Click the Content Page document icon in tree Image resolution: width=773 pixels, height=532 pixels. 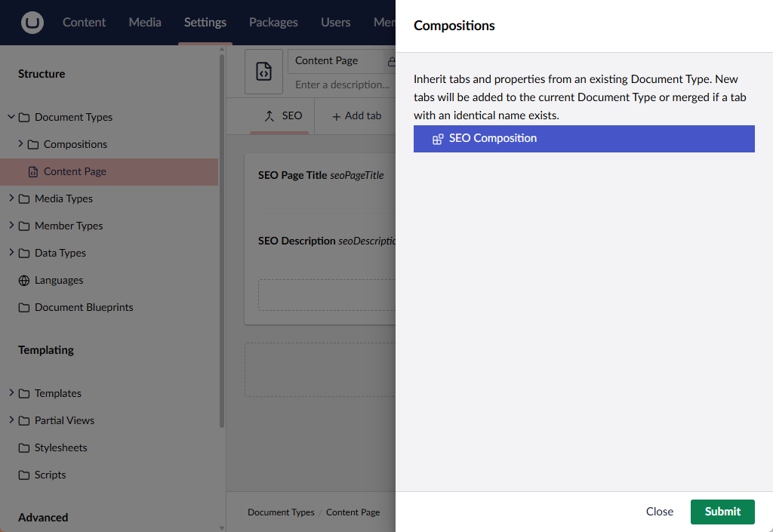coord(32,172)
